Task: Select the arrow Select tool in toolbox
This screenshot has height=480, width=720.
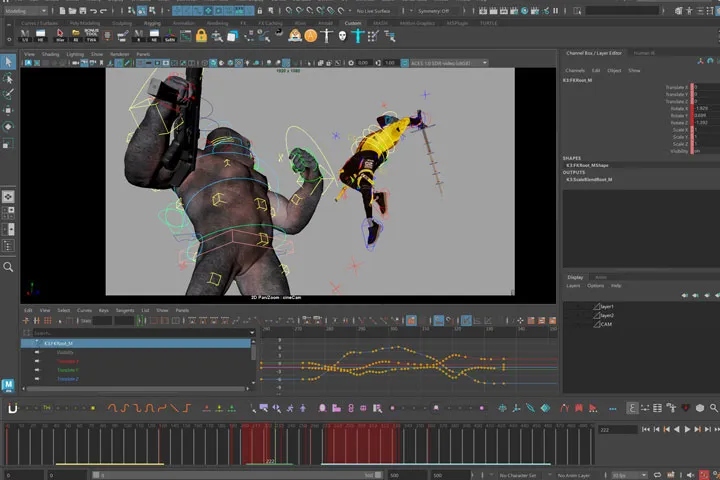Action: click(x=8, y=62)
